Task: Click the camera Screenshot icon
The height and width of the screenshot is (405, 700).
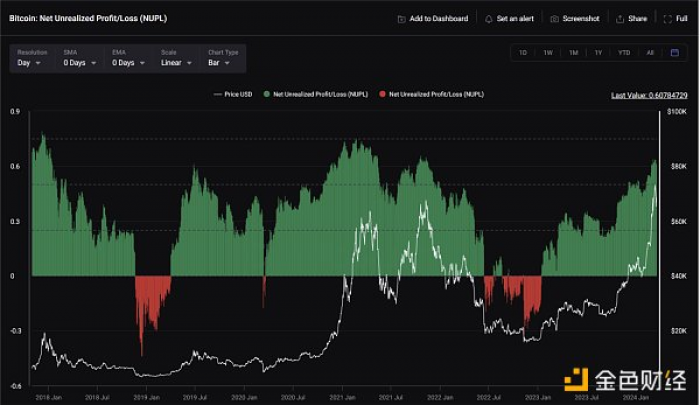Action: coord(554,19)
